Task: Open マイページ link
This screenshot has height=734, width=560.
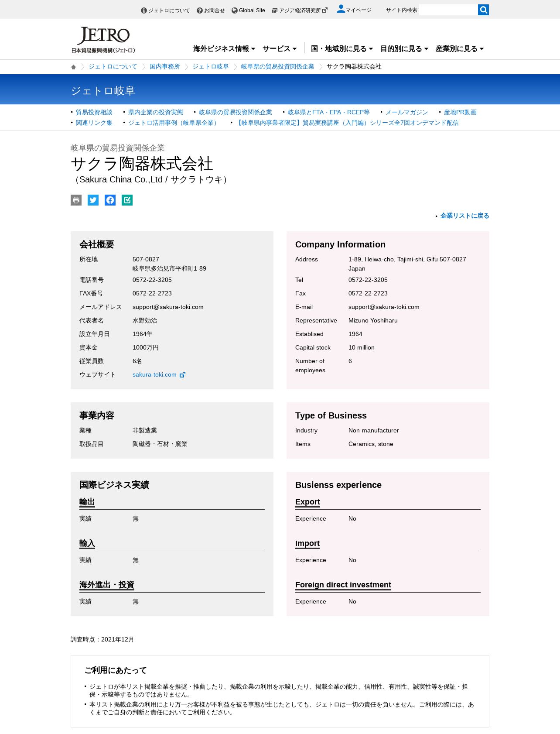Action: [359, 10]
